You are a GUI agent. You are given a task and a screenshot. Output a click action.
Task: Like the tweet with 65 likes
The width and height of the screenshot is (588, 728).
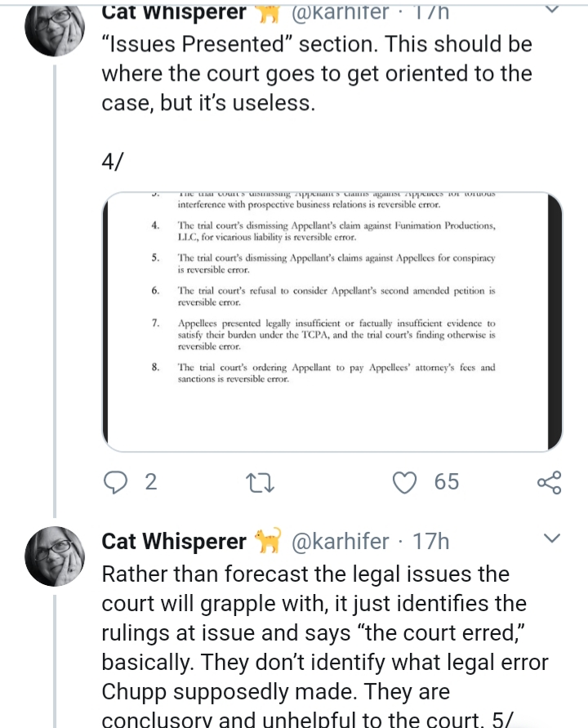point(405,482)
